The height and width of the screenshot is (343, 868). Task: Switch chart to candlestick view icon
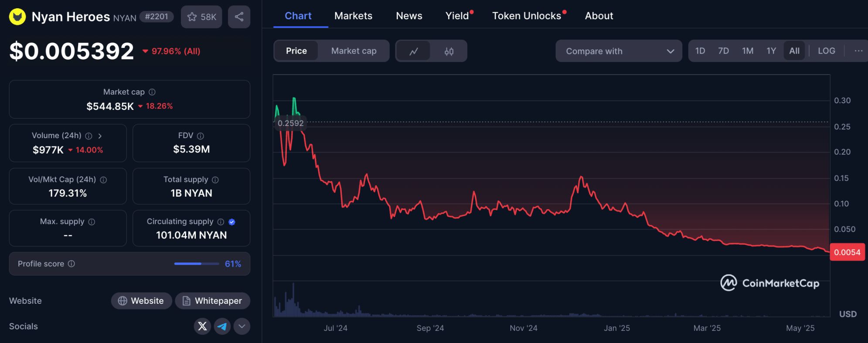point(449,51)
